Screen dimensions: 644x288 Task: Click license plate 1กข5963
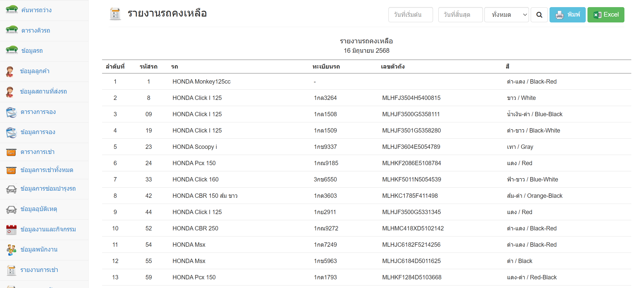(325, 261)
